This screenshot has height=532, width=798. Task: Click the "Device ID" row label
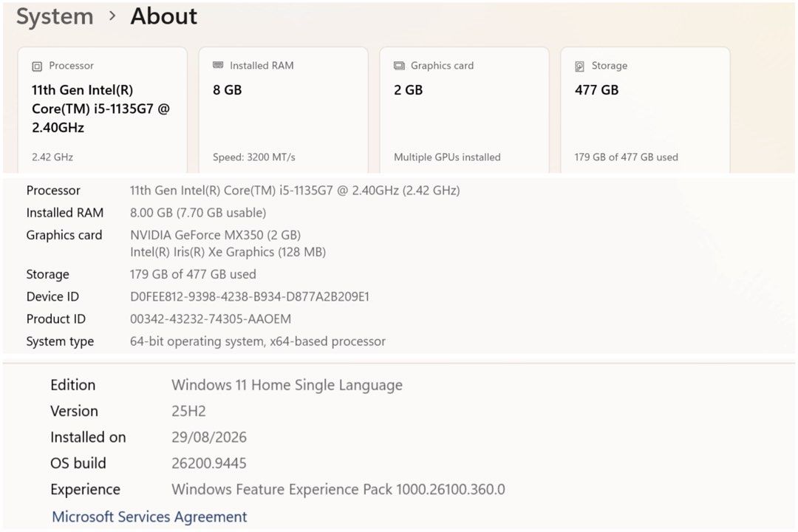[x=52, y=297]
